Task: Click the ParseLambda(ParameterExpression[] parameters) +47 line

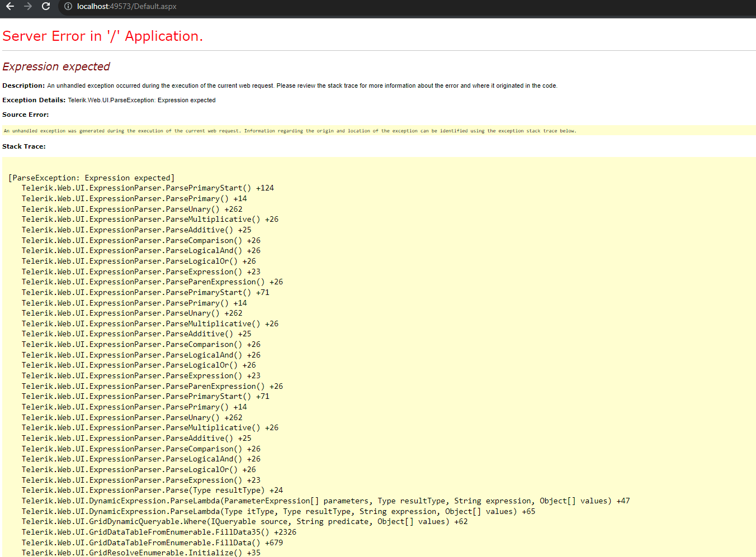Action: [325, 501]
